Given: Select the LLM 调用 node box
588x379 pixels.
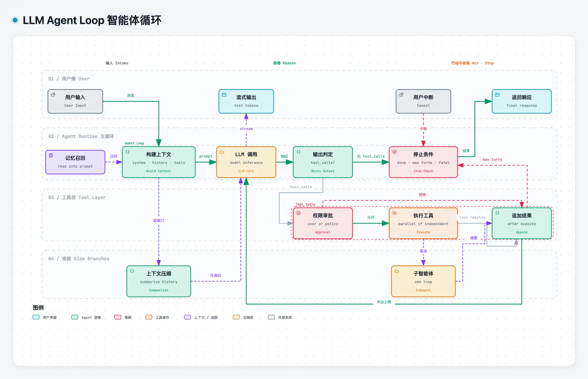Looking at the screenshot, I should 246,162.
